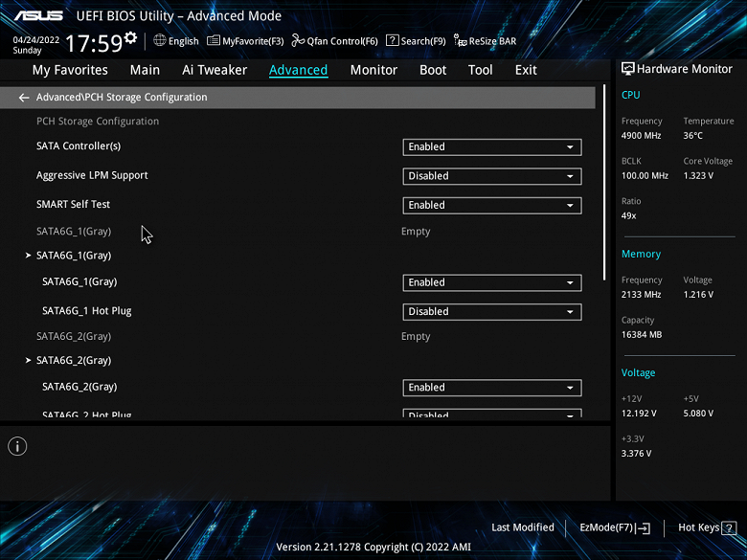
Task: Click the Ratio 49x value
Action: click(x=629, y=215)
